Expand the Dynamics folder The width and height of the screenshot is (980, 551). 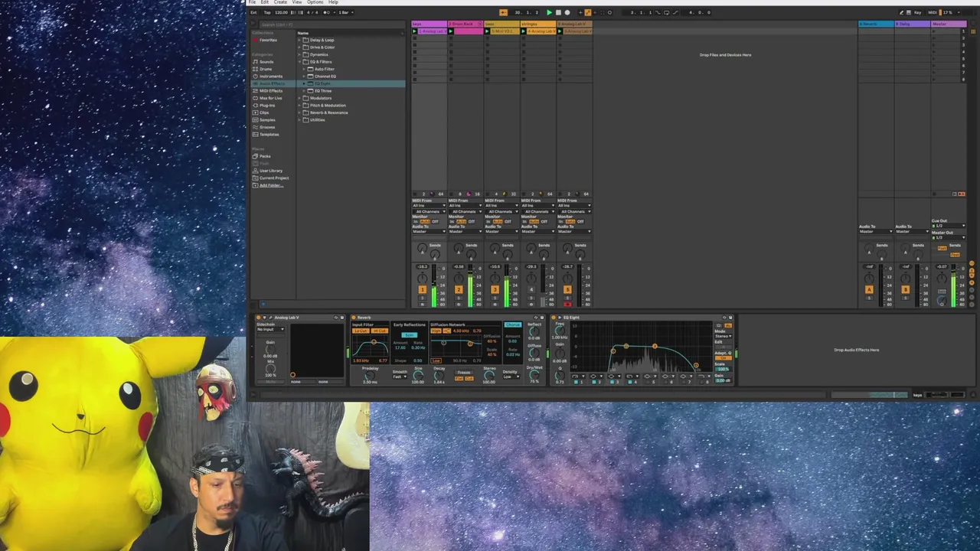click(x=299, y=54)
